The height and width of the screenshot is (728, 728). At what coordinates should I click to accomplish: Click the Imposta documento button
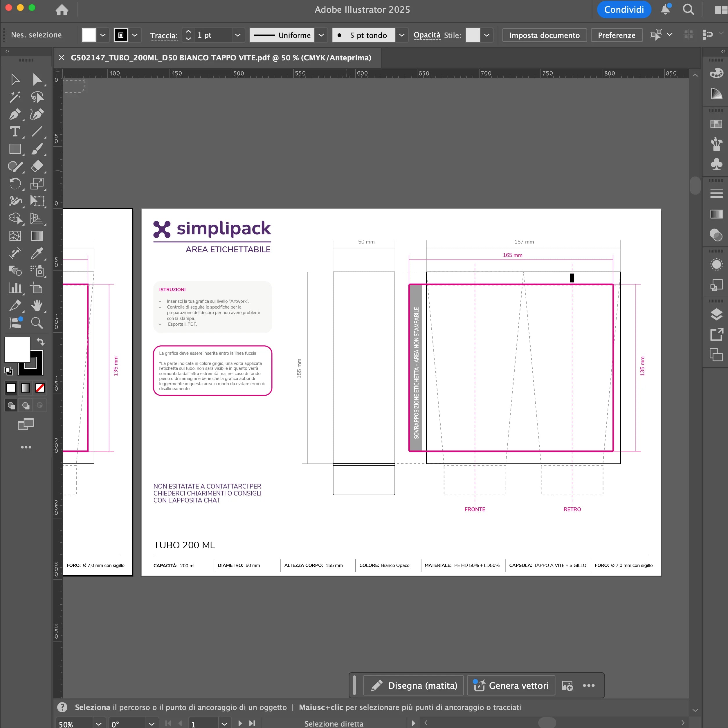(544, 35)
